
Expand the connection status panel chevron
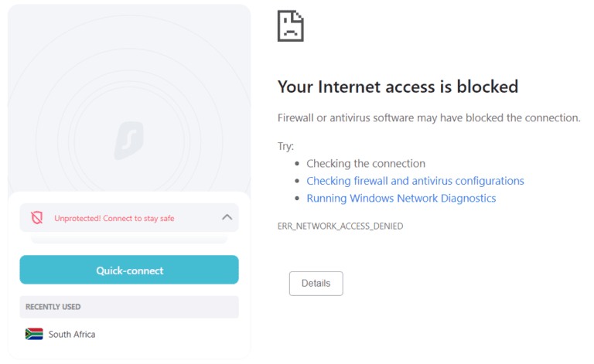227,217
